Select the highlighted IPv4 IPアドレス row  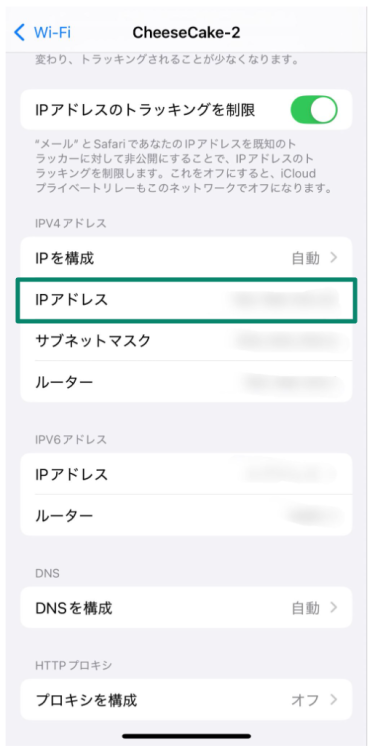tap(186, 300)
